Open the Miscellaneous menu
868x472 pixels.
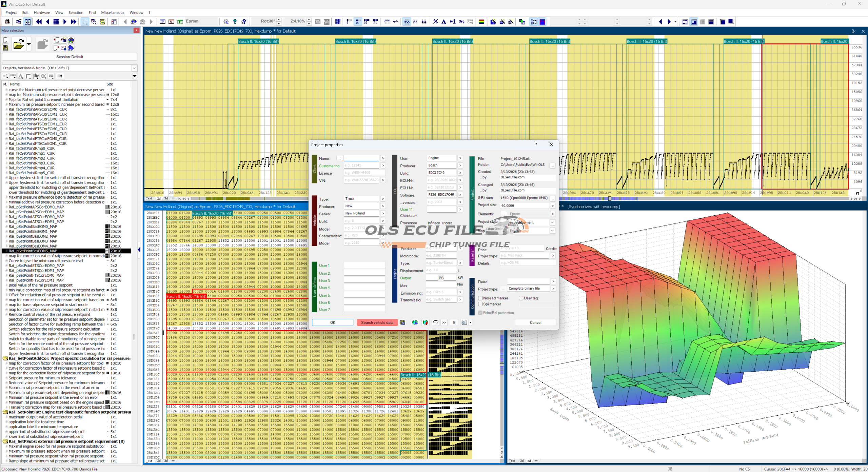[x=113, y=13]
